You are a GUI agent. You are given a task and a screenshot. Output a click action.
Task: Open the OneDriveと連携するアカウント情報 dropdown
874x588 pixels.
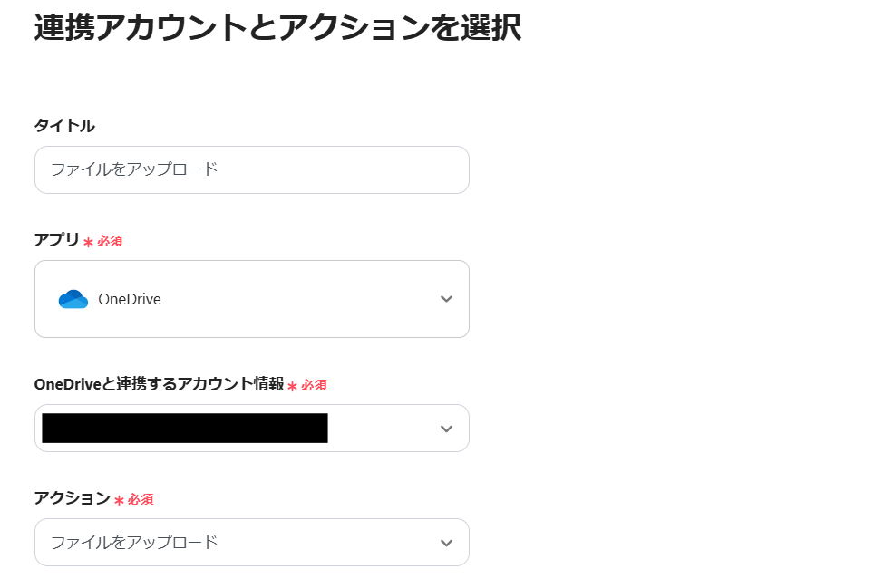point(252,428)
